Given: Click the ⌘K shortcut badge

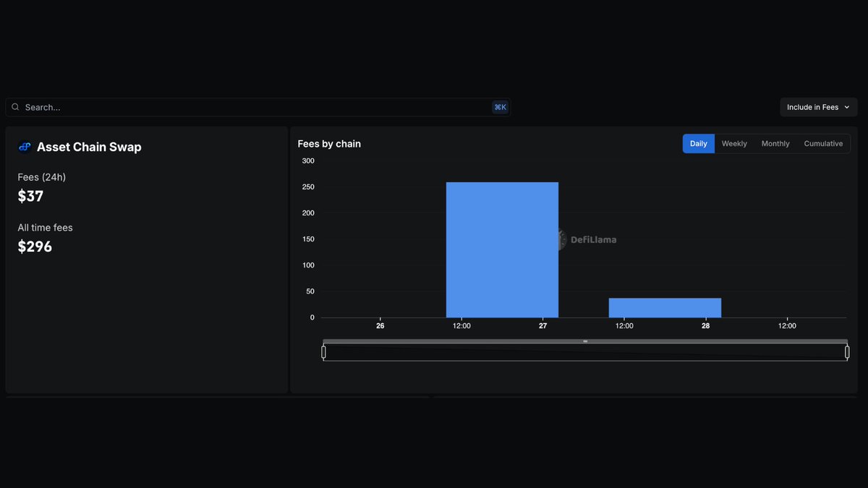Looking at the screenshot, I should (500, 107).
